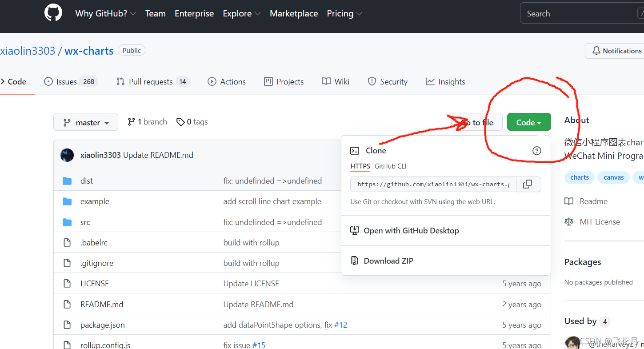Click the .gitignore file icon

click(67, 263)
